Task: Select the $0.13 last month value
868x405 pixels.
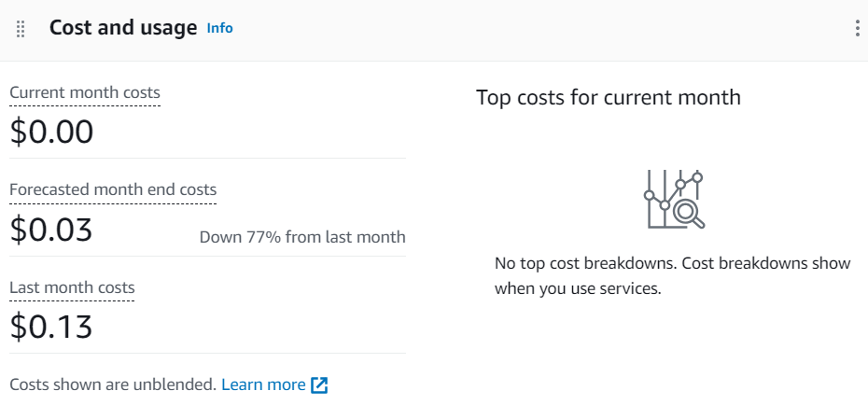Action: [51, 327]
